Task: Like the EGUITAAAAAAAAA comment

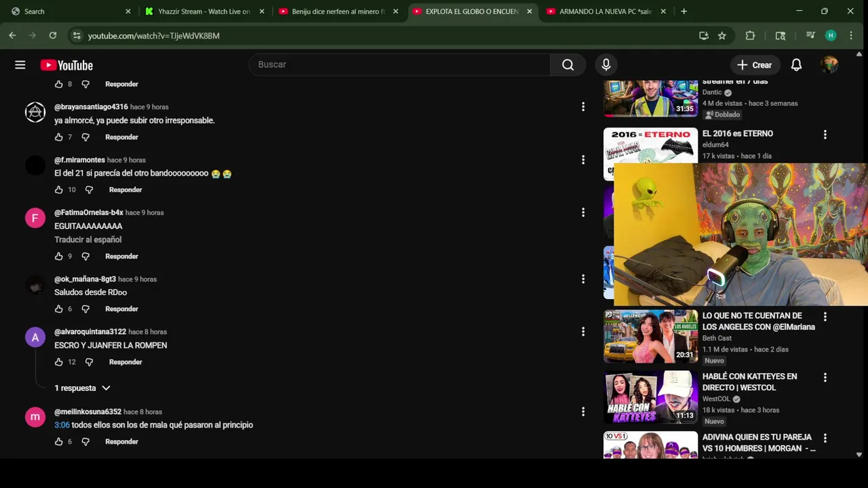Action: [58, 256]
